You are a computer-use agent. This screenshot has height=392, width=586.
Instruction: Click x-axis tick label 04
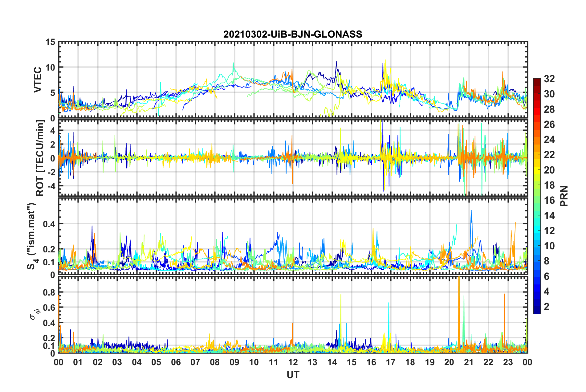[137, 362]
